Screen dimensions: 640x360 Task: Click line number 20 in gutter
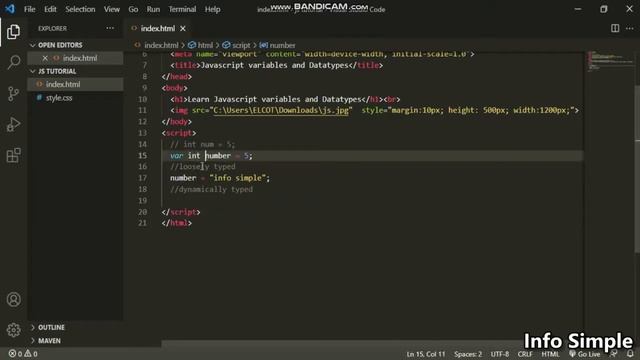click(142, 212)
